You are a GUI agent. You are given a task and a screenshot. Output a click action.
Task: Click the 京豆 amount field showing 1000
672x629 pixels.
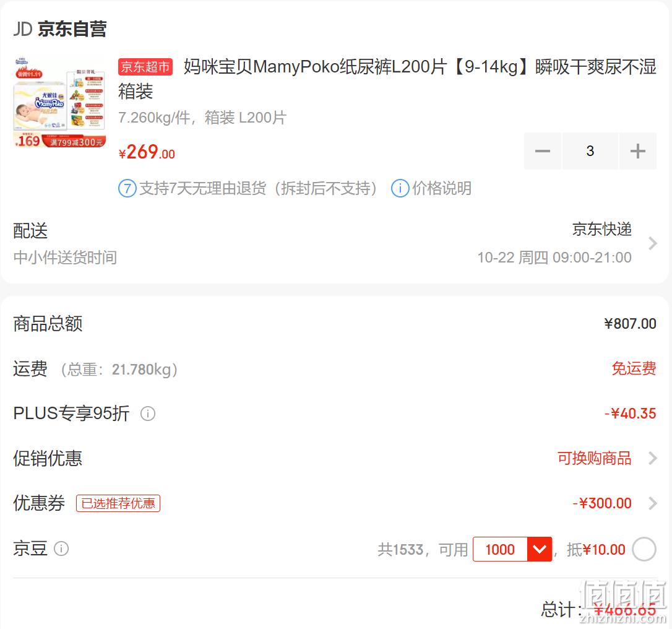(500, 549)
